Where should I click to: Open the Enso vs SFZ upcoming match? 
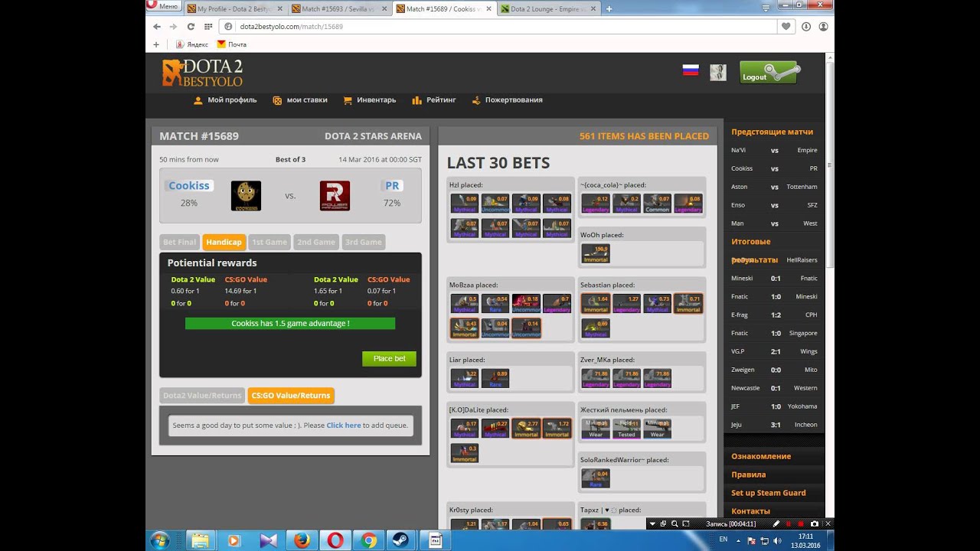click(774, 205)
